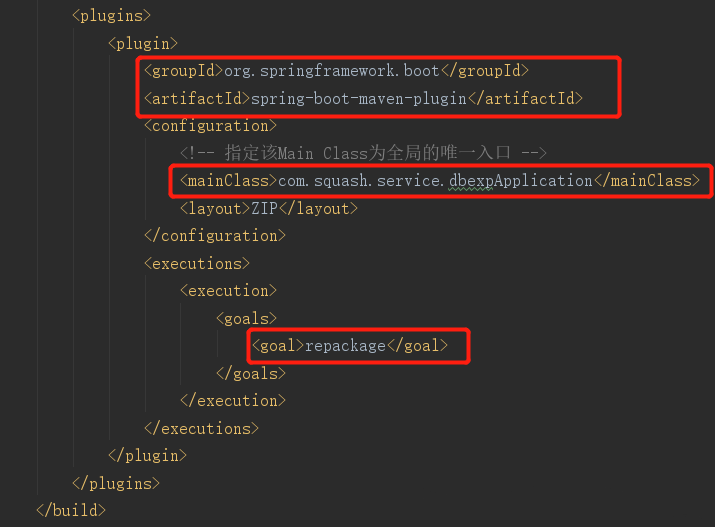Click the com.squash.service.dbexpApplication mainClass value
Viewport: 715px width, 527px height.
point(433,181)
